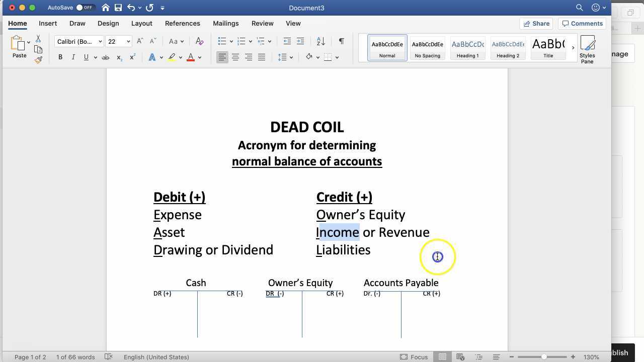Click the Clear Formatting icon

pyautogui.click(x=199, y=41)
